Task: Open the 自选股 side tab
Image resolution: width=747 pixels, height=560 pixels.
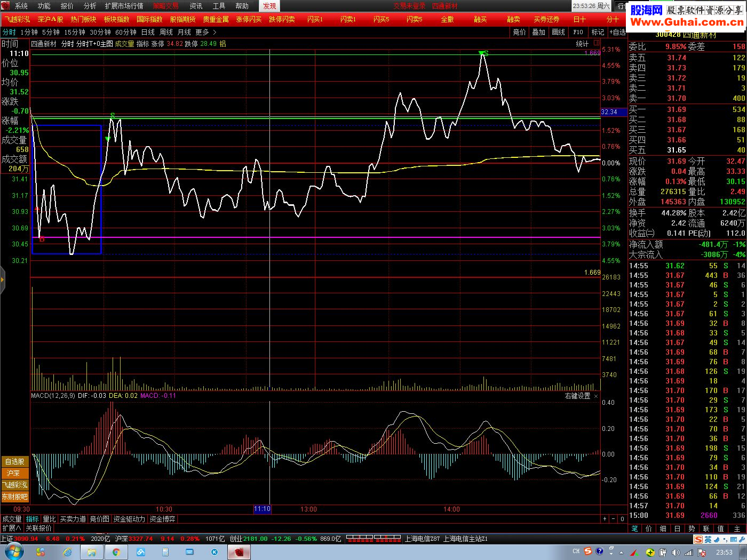Action: click(x=14, y=462)
